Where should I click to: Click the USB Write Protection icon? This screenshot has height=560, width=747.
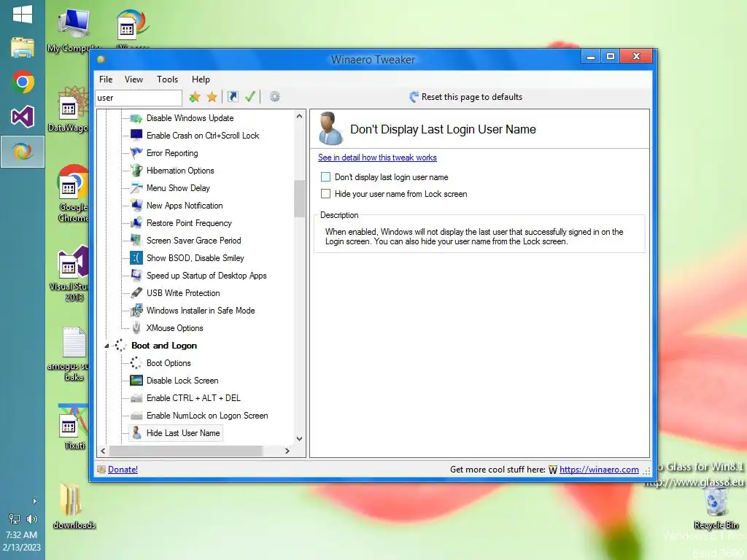[136, 293]
